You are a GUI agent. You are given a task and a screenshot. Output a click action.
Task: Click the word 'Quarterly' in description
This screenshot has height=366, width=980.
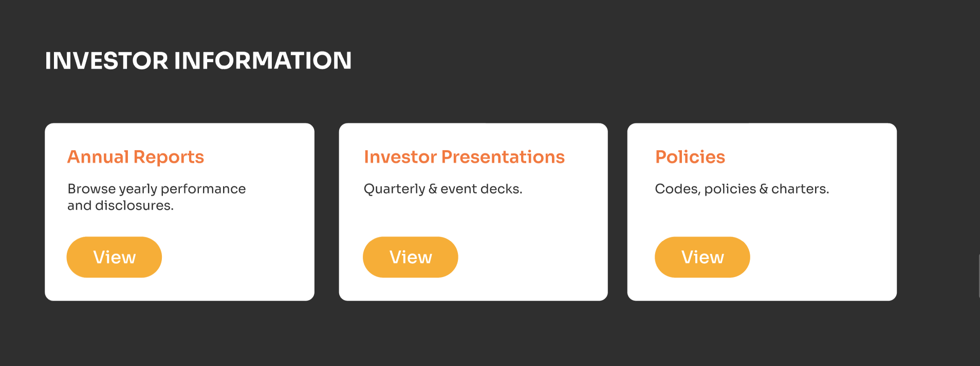[394, 189]
